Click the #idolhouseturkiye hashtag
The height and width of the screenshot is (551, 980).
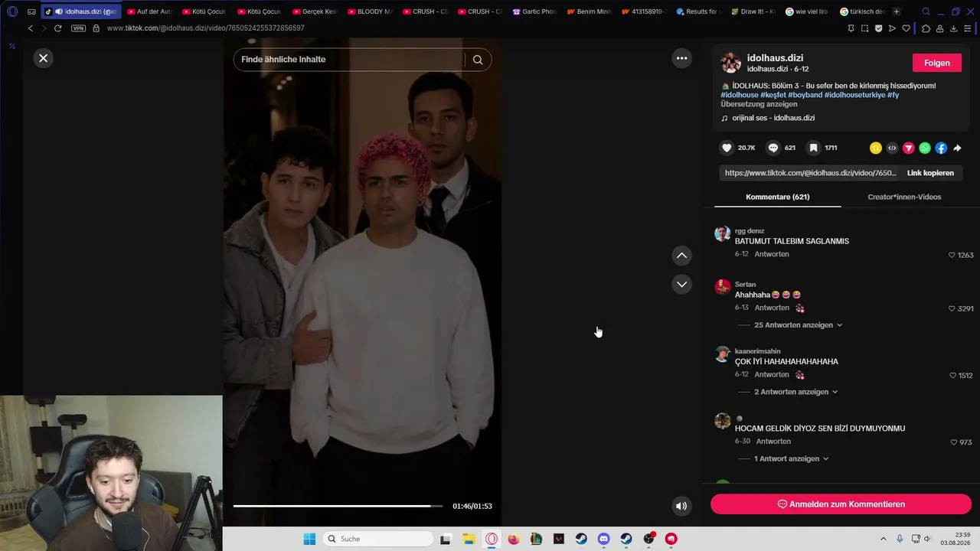pos(855,95)
